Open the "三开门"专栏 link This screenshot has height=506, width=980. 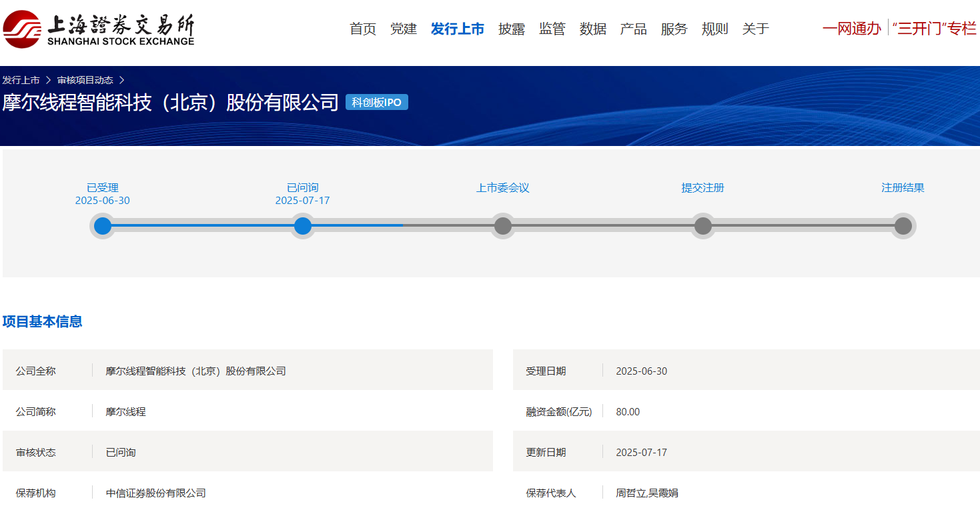(934, 29)
